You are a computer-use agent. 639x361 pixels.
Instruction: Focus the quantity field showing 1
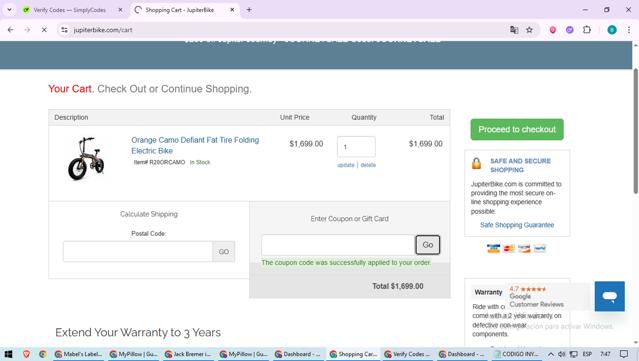[x=356, y=147]
